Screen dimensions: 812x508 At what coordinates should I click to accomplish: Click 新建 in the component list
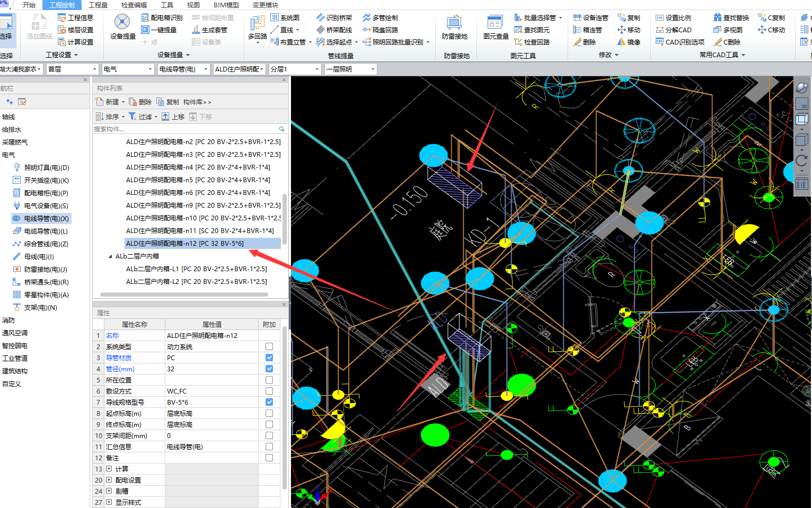pyautogui.click(x=110, y=102)
